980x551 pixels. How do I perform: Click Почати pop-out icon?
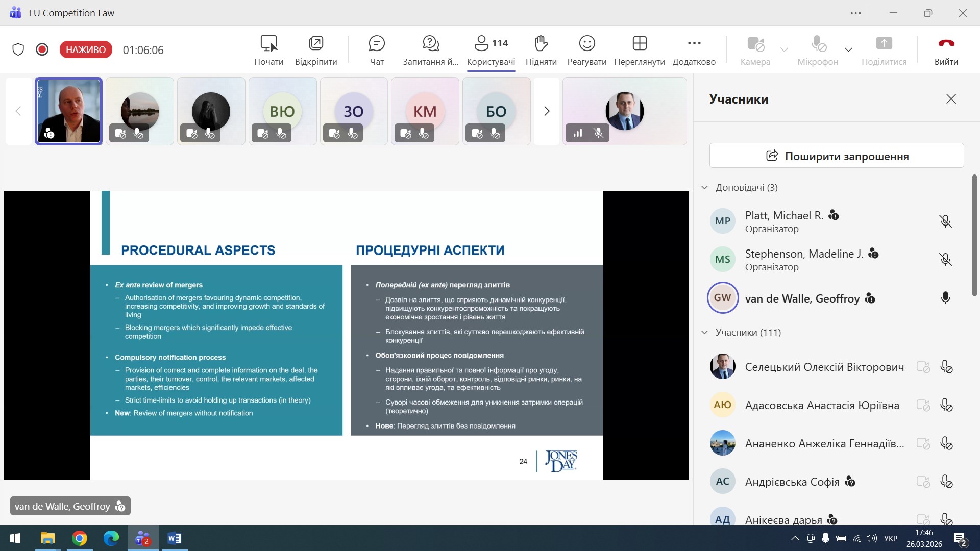tap(268, 49)
